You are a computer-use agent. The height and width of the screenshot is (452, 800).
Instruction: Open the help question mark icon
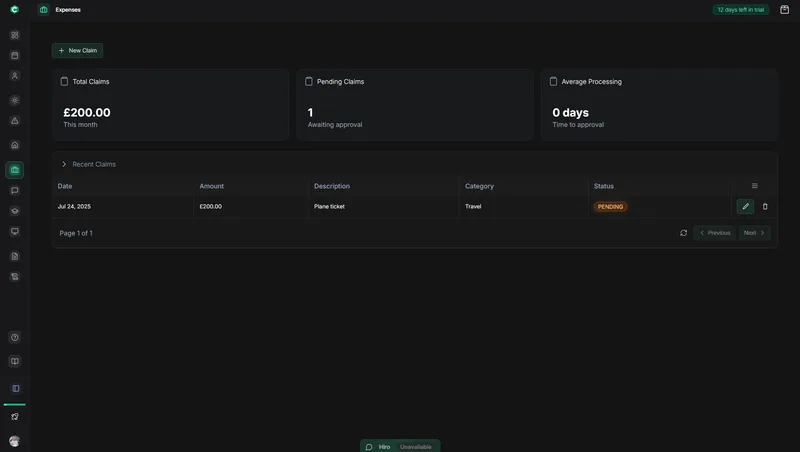[15, 337]
